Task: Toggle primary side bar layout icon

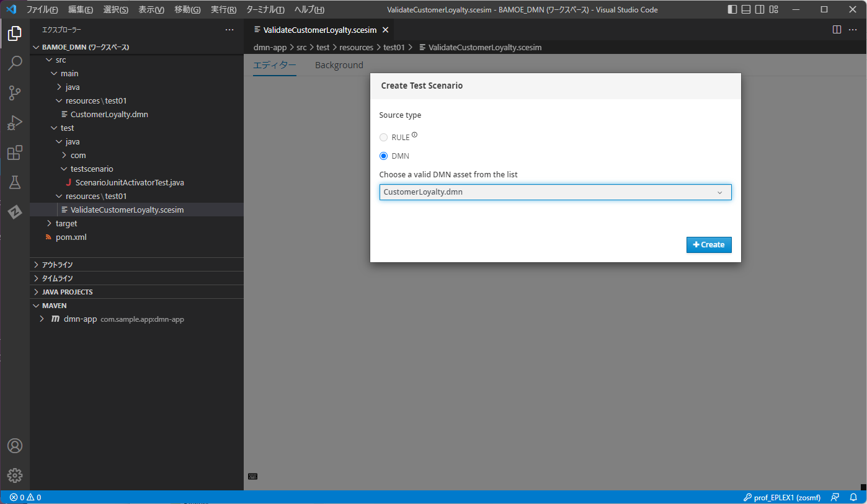Action: click(x=732, y=9)
